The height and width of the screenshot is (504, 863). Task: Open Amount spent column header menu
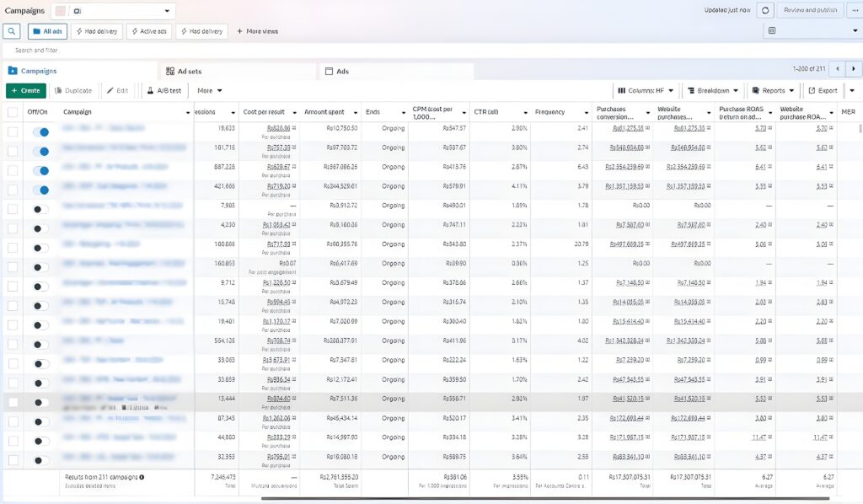click(356, 112)
